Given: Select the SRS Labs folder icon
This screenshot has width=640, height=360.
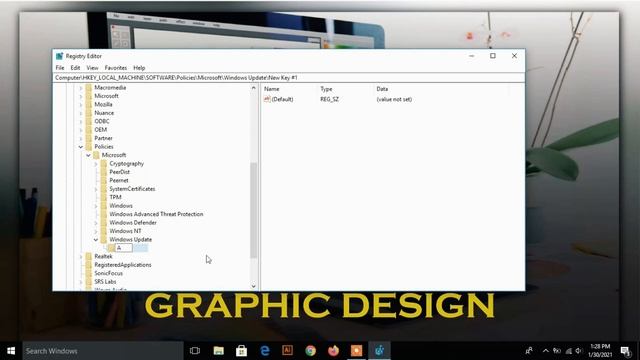Looking at the screenshot, I should tap(89, 282).
